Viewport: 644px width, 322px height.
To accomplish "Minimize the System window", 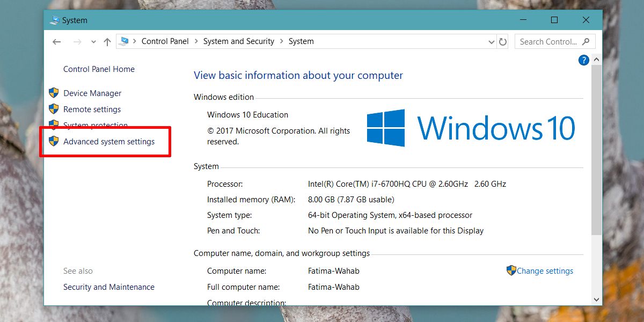I will 523,20.
